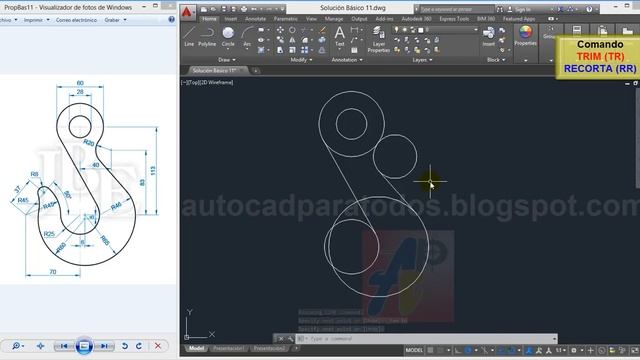
Task: Select the Explode tool in Modify panel
Action: pos(322,40)
